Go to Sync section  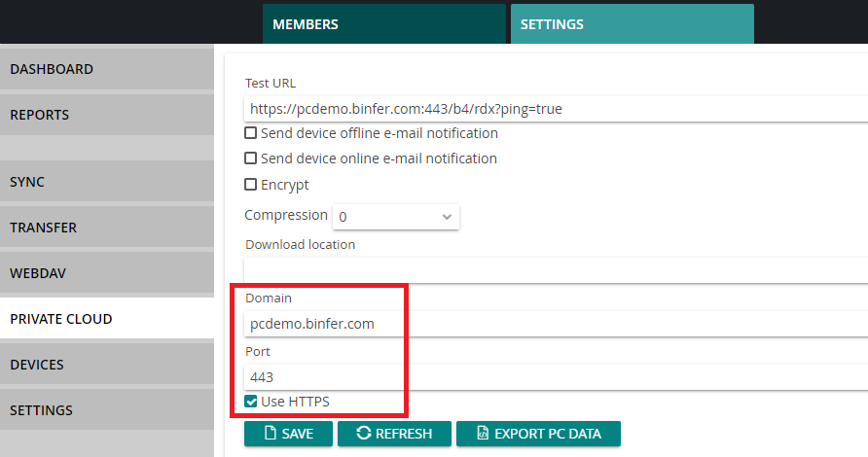pos(107,182)
